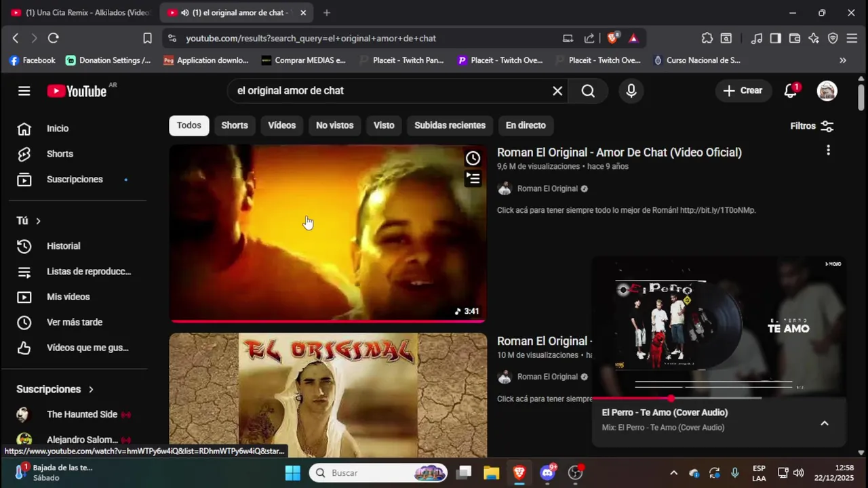Open browser extensions puzzle icon
This screenshot has width=868, height=488.
pyautogui.click(x=707, y=39)
